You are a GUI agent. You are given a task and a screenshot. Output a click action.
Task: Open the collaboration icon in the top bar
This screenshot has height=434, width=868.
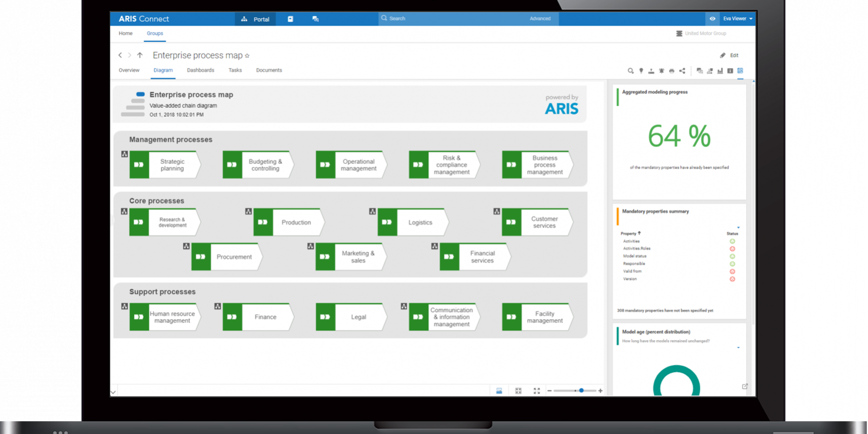(316, 18)
